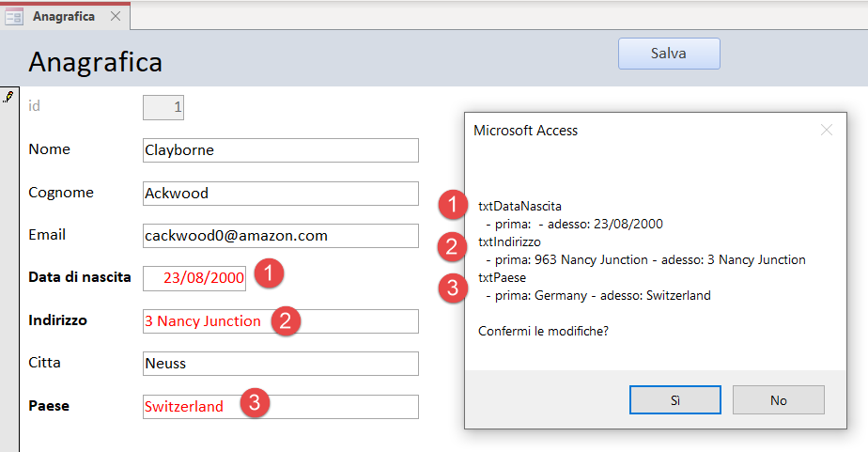Viewport: 868px width, 452px height.
Task: Click the Salva button
Action: tap(669, 54)
